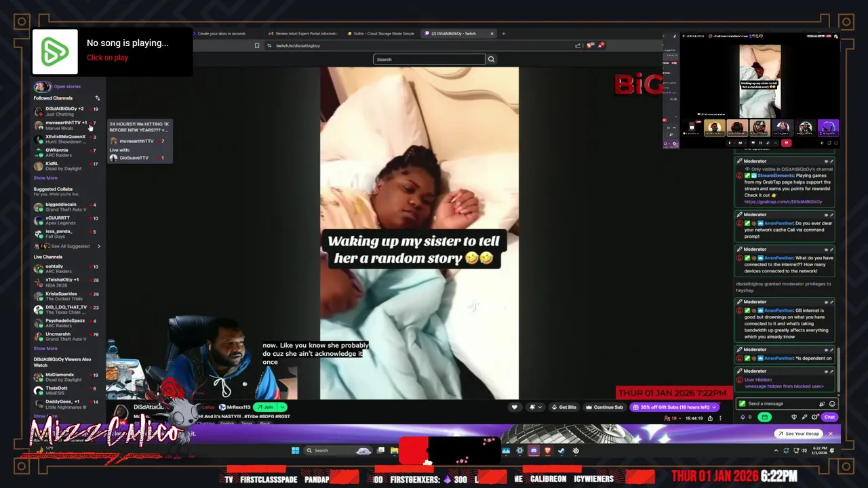Click the moderator shield icon in chat
Viewport: 868px width, 488px height.
(x=794, y=418)
